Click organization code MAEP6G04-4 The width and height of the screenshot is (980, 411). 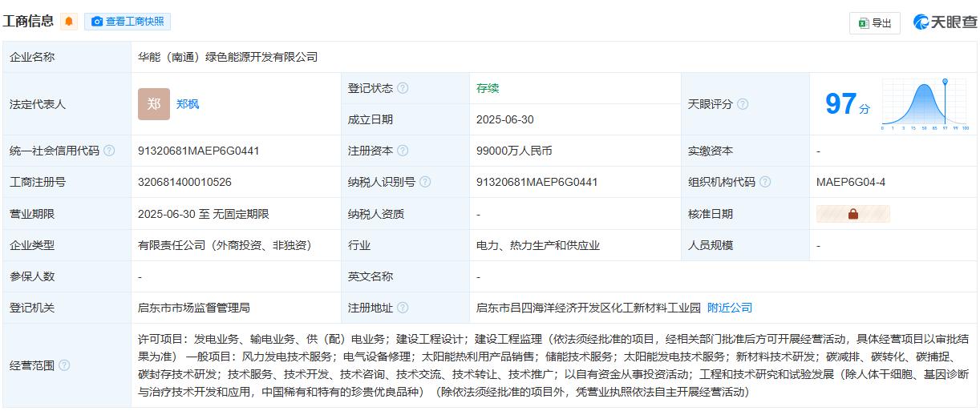click(851, 182)
